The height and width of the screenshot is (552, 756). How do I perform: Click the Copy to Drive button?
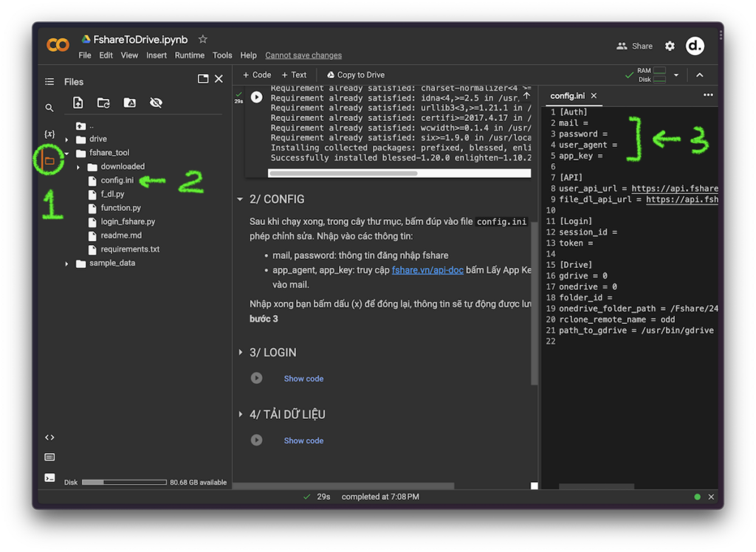[x=354, y=75]
